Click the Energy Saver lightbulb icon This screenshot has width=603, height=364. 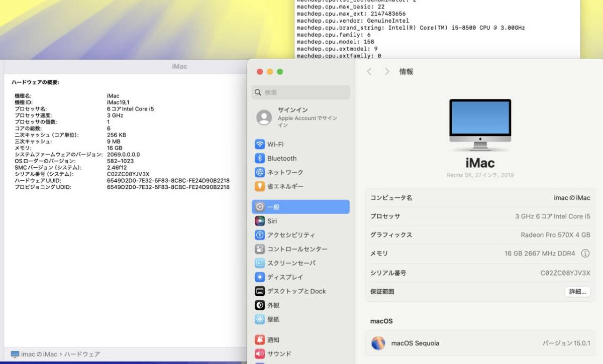tap(260, 186)
